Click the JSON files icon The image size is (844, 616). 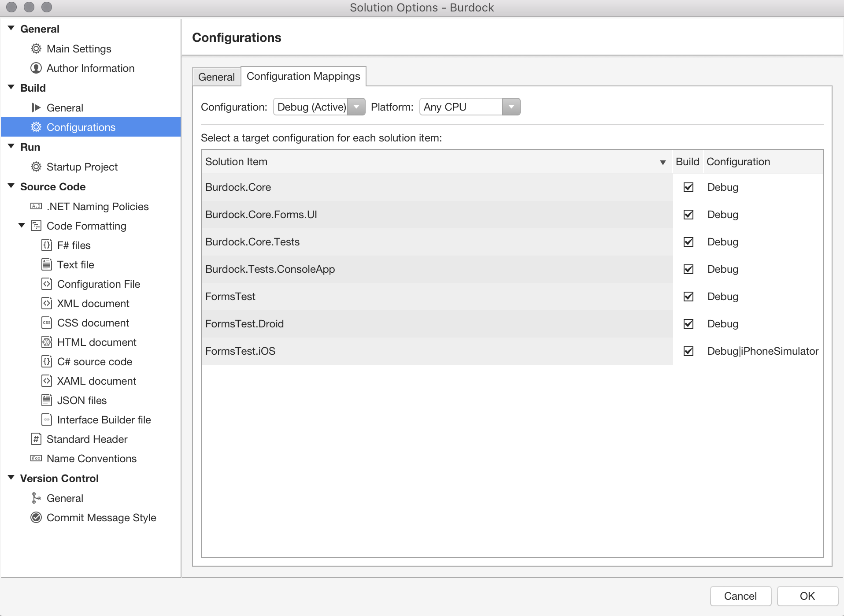pos(47,400)
